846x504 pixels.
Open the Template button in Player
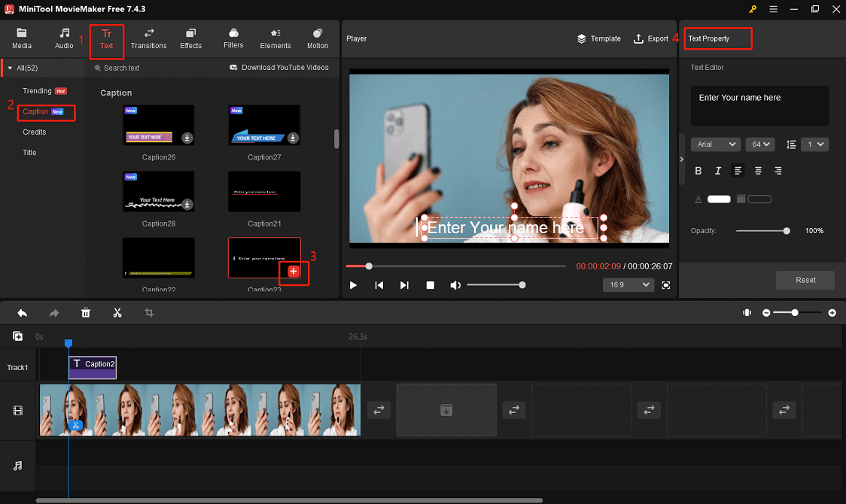point(598,39)
